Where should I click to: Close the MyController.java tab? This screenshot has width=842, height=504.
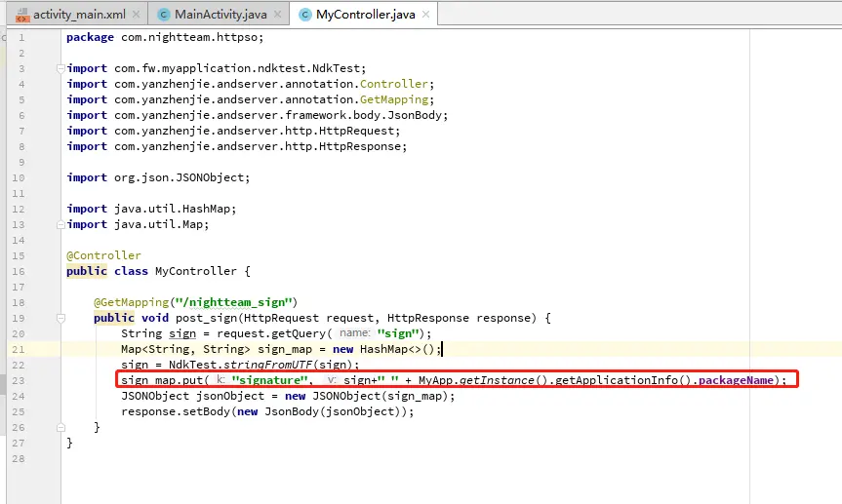[425, 15]
